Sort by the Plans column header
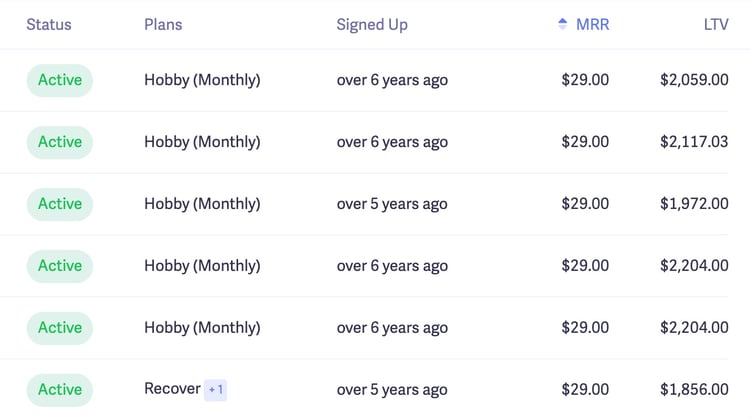 (163, 24)
